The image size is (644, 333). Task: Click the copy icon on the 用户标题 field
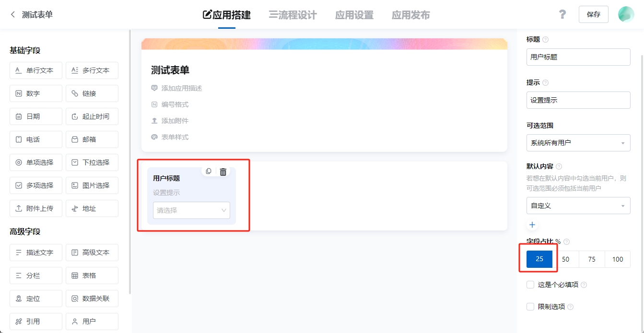click(209, 172)
